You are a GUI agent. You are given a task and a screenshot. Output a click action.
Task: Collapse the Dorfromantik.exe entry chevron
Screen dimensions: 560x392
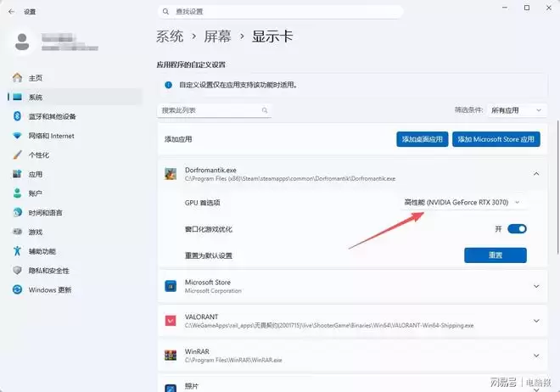tap(536, 174)
